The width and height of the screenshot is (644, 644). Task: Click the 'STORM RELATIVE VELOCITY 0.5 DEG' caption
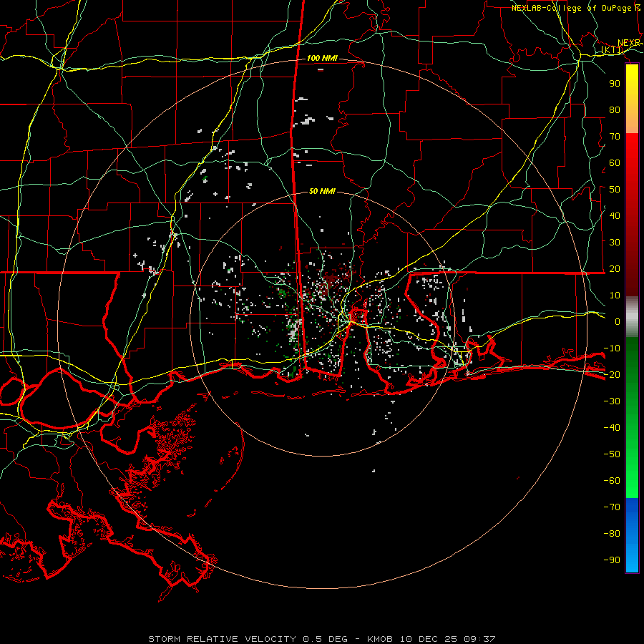point(248,639)
